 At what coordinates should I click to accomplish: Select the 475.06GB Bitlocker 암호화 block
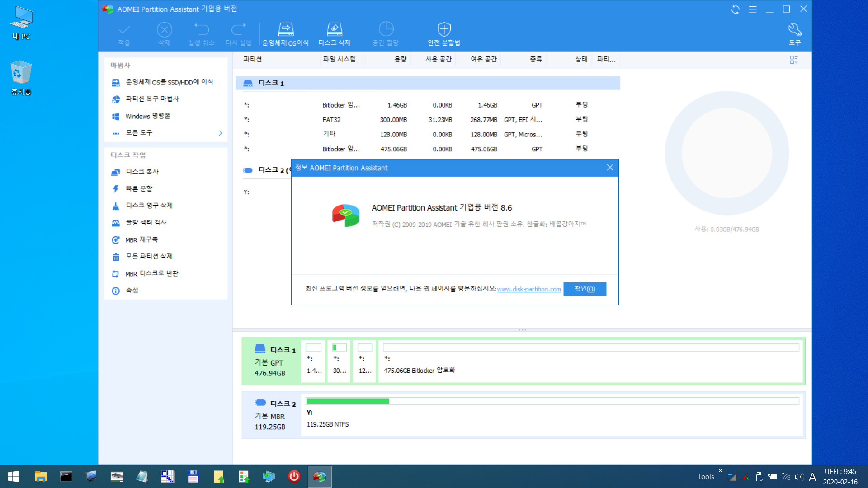click(590, 361)
